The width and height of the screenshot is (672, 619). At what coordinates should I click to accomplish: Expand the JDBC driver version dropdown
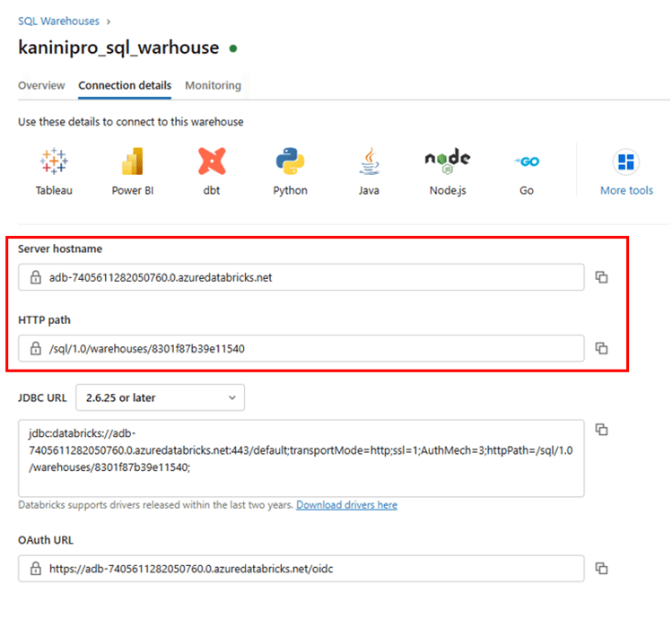click(x=160, y=397)
